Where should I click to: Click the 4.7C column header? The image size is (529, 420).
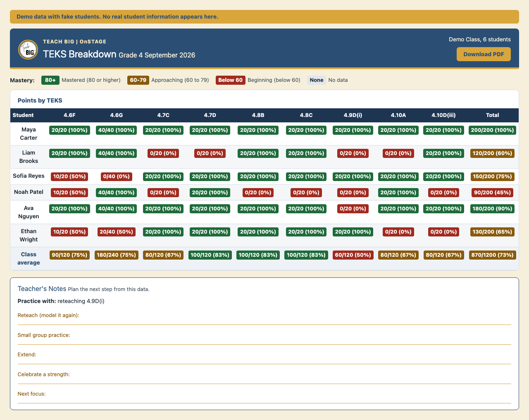[x=163, y=115]
